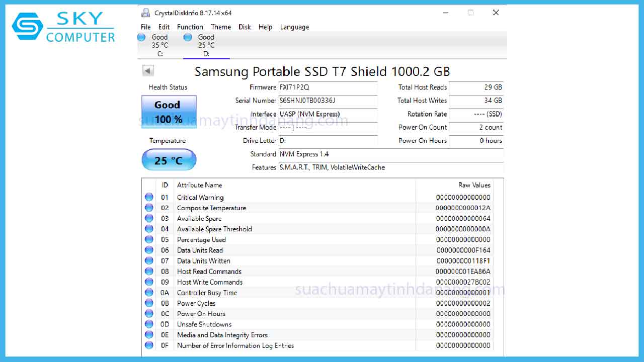Click the ID column header
This screenshot has width=644, height=362.
[x=165, y=185]
